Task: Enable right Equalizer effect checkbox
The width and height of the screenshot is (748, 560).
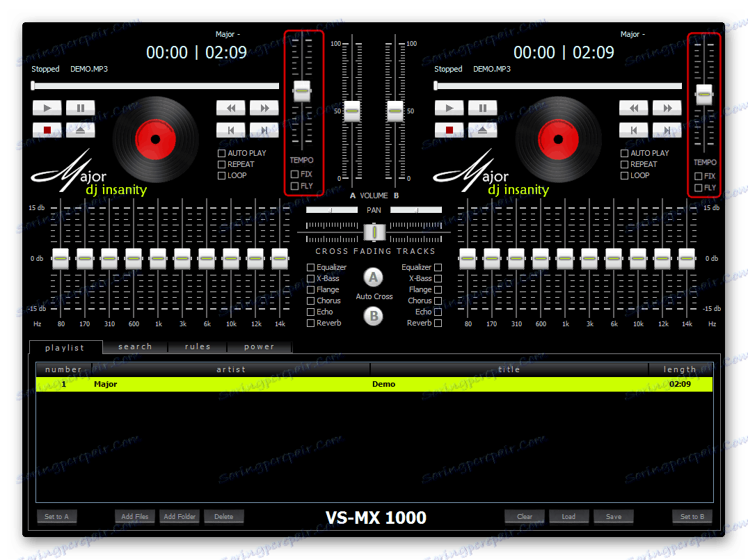Action: pos(438,268)
